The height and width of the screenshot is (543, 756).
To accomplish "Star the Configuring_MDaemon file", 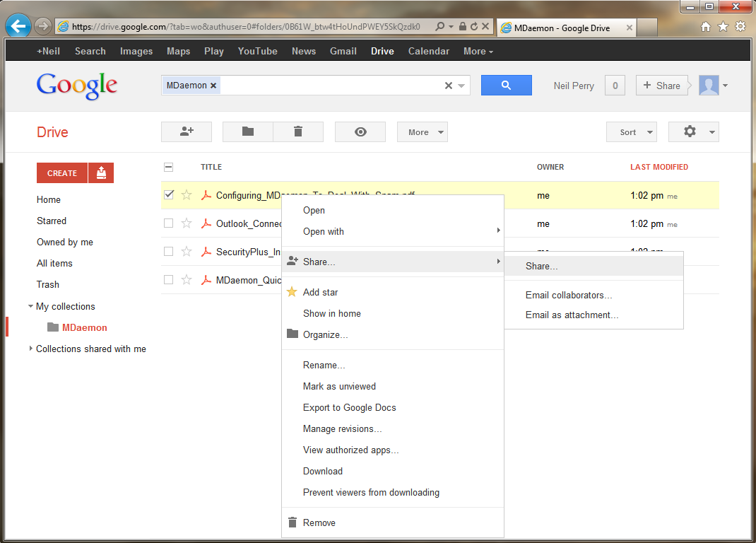I will [186, 195].
